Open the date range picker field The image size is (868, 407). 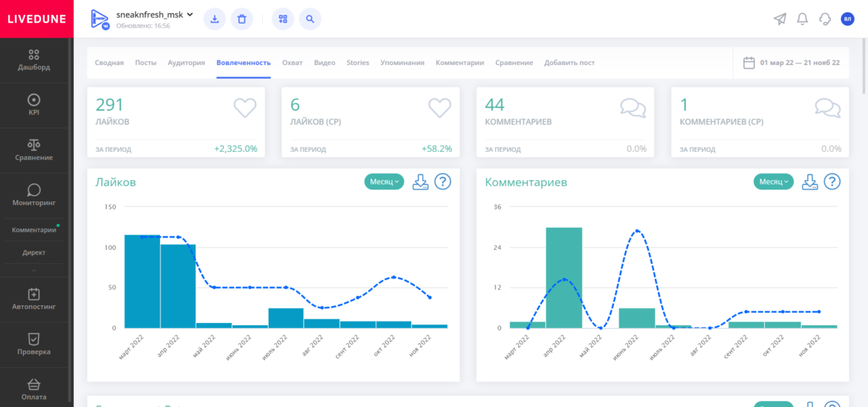pyautogui.click(x=791, y=63)
